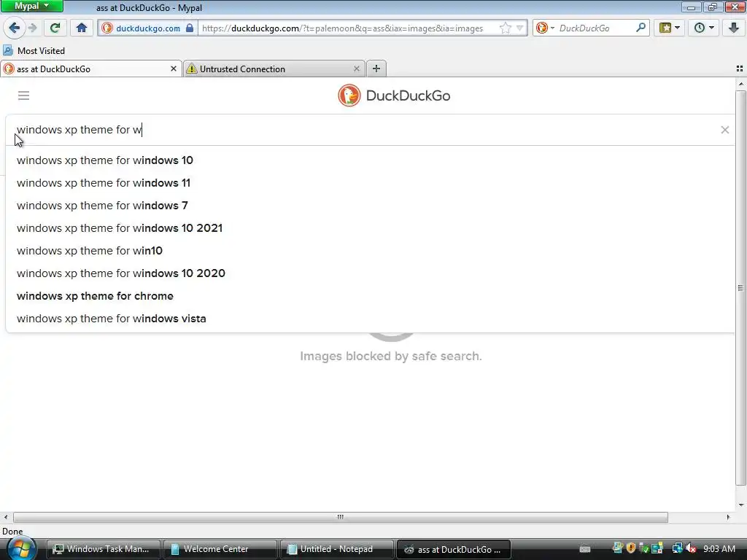Open the history clock dropdown
This screenshot has height=560, width=747.
click(x=704, y=28)
